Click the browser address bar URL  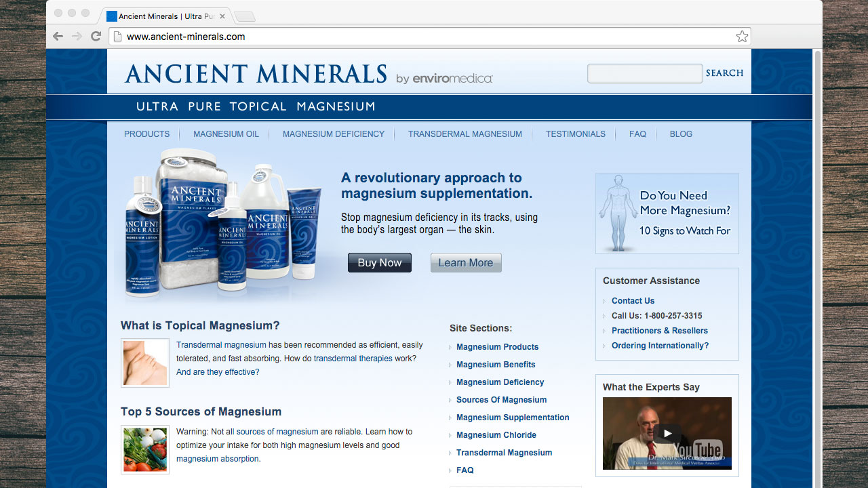tap(186, 37)
